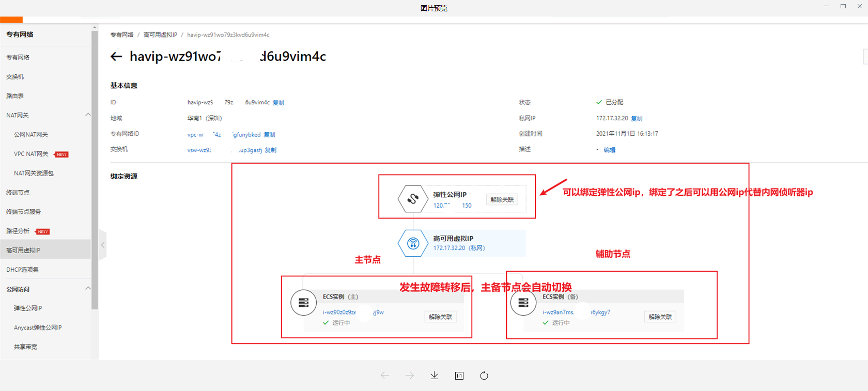Screen dimensions: 868x391
Task: Copy the 专有网络ID value
Action: (270, 135)
